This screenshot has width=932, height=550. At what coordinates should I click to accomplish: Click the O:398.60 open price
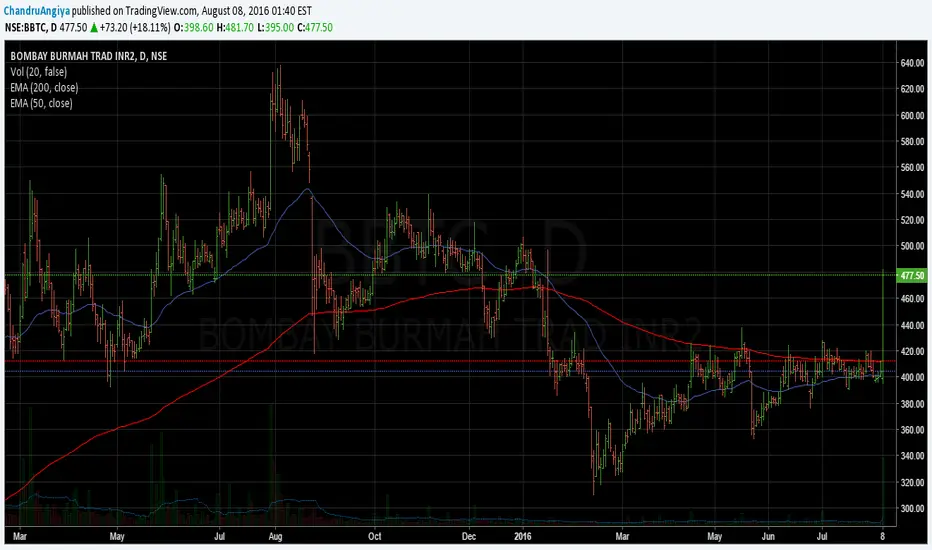point(193,27)
